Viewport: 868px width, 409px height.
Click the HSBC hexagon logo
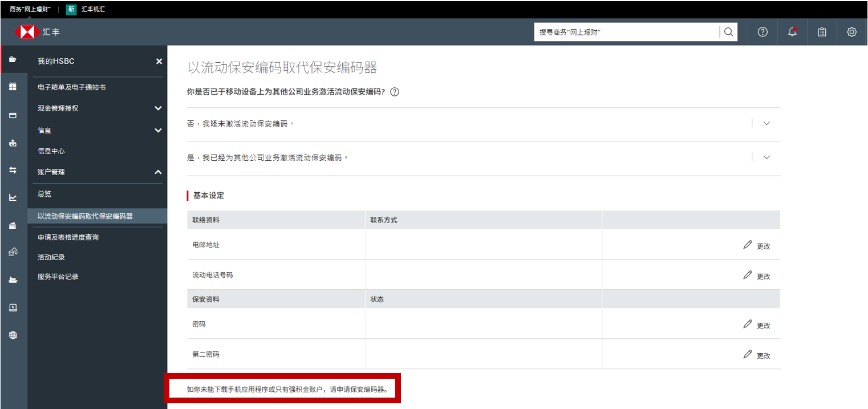coord(26,32)
